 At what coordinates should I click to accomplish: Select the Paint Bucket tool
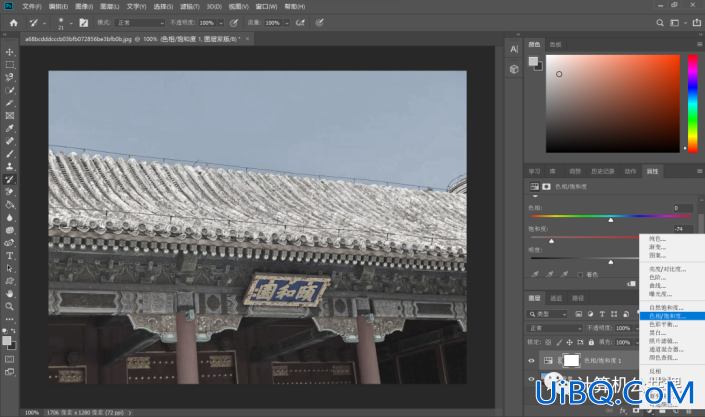9,205
